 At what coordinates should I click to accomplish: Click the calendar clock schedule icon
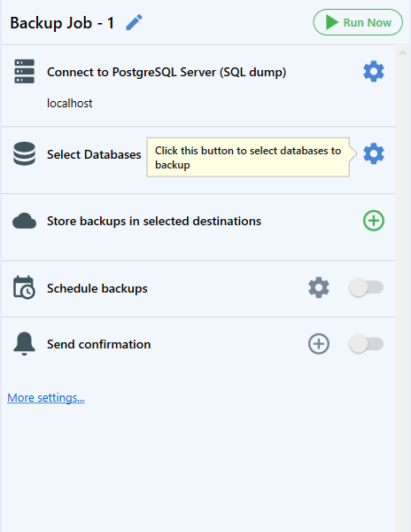(24, 287)
